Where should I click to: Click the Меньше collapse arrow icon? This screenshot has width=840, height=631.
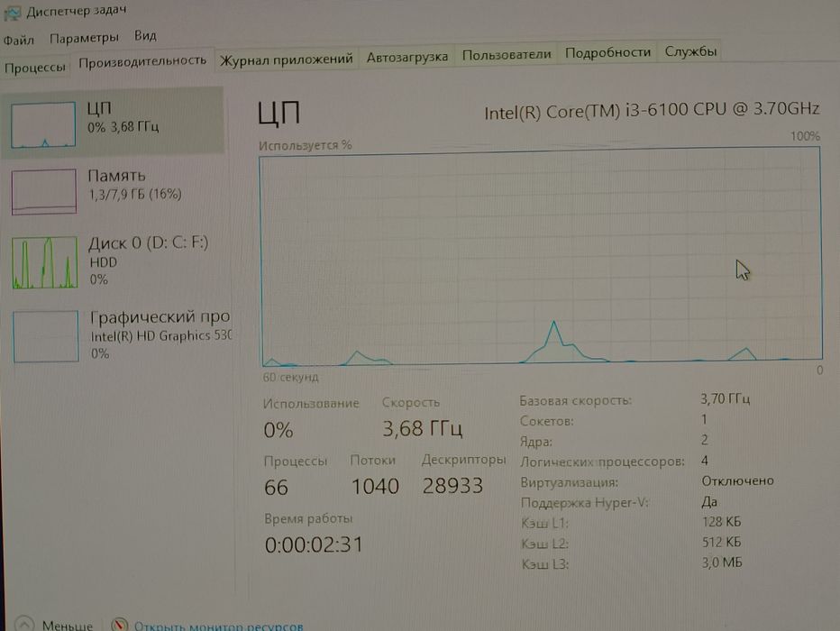[24, 625]
